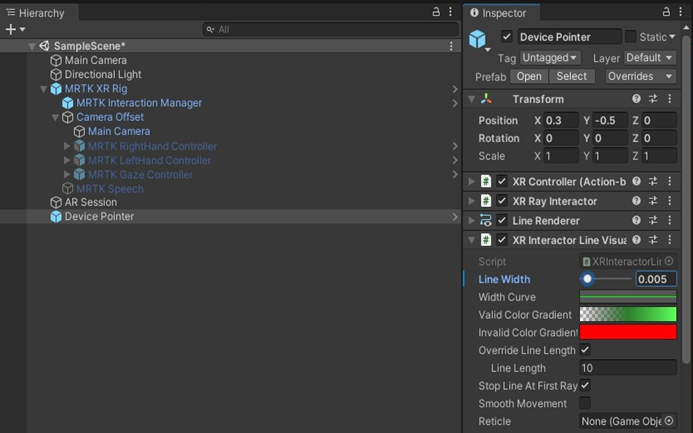Open Line Renderer presets icon

tap(653, 220)
